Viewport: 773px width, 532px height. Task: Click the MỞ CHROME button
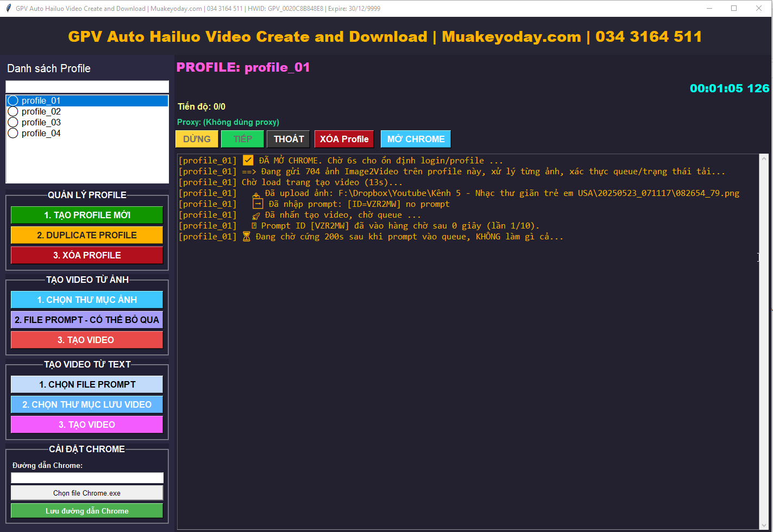point(416,139)
